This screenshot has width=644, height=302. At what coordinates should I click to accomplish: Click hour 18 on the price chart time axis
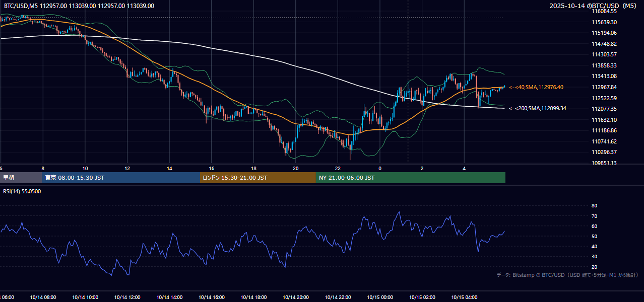click(253, 168)
